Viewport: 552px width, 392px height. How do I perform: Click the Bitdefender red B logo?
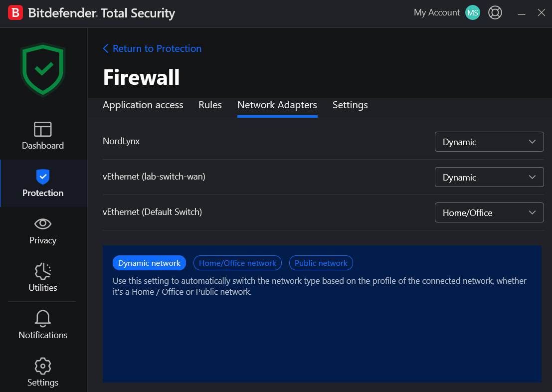coord(15,12)
